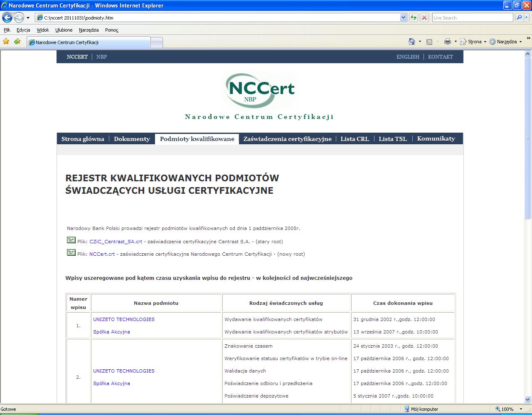
Task: Go to Strona główna tab
Action: [x=83, y=139]
